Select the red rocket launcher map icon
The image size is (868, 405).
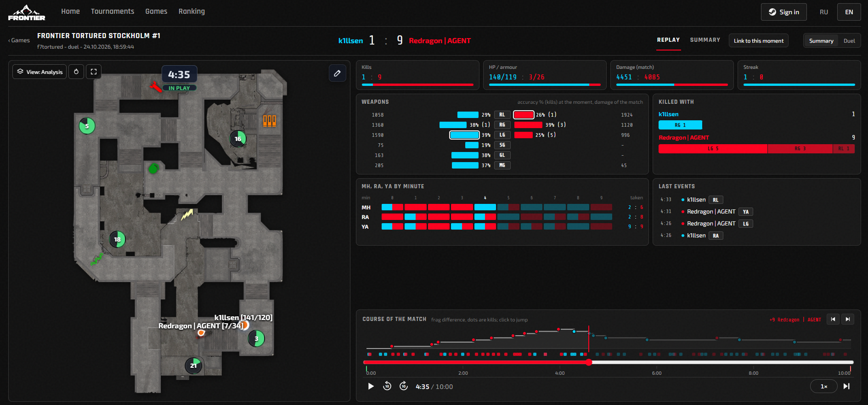tap(156, 86)
